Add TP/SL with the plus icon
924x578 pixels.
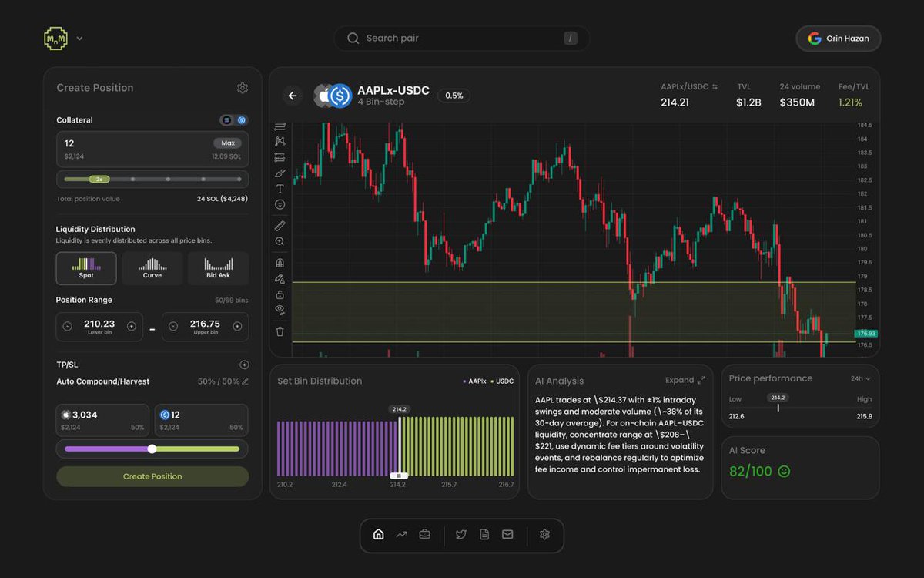(x=244, y=365)
